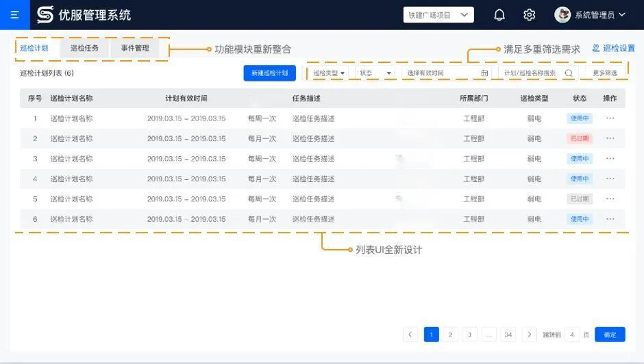Image resolution: width=644 pixels, height=364 pixels.
Task: Click the pagination ellipsis button
Action: pos(488,335)
